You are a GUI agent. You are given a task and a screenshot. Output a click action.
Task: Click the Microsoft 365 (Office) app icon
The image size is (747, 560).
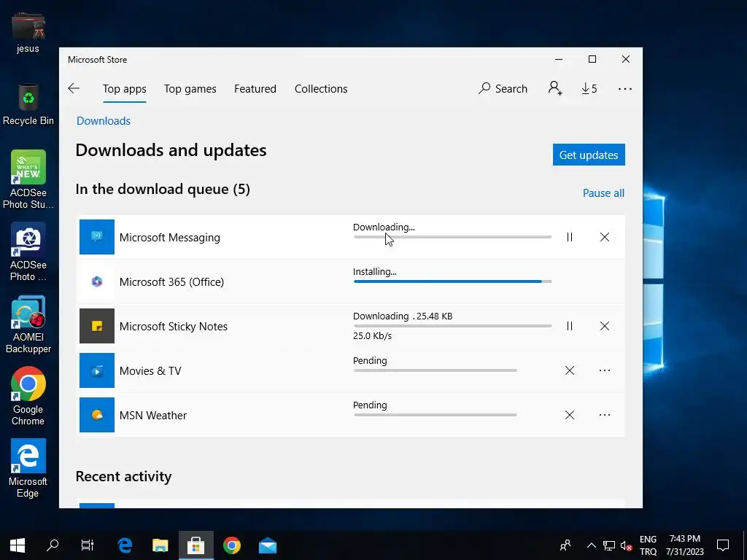point(97,281)
